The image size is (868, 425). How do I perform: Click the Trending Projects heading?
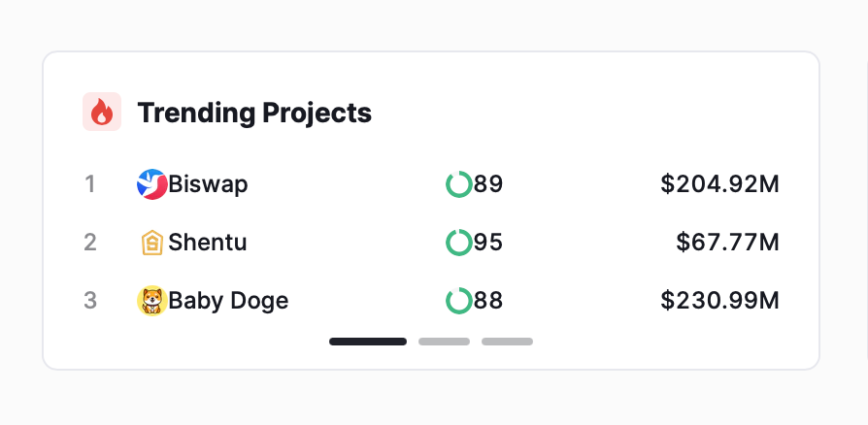point(254,113)
